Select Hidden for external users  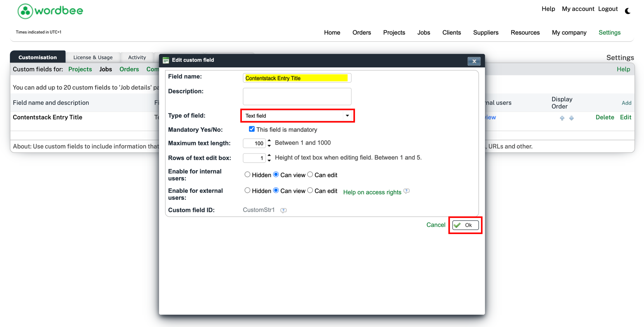point(247,190)
